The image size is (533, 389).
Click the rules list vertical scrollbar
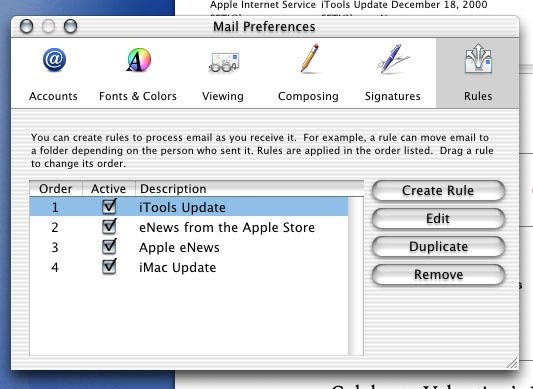click(x=356, y=276)
